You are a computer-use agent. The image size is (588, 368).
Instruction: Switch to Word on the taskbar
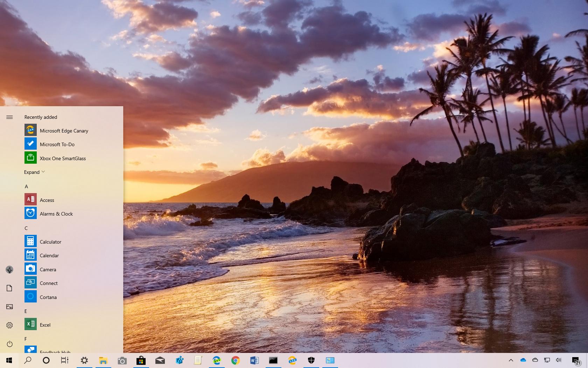254,360
